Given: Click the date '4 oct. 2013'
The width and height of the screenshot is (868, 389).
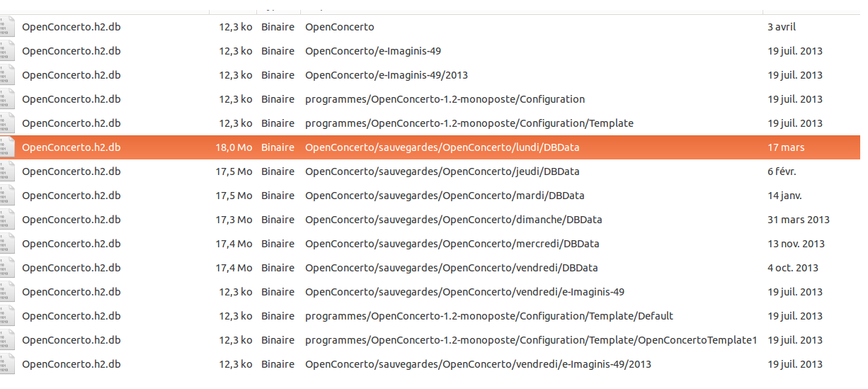Looking at the screenshot, I should (x=793, y=268).
